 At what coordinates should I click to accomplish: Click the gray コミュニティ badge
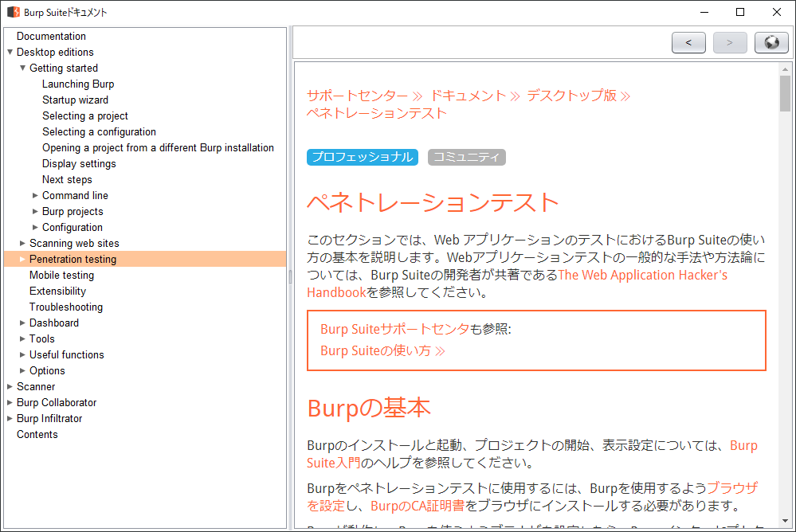point(466,157)
